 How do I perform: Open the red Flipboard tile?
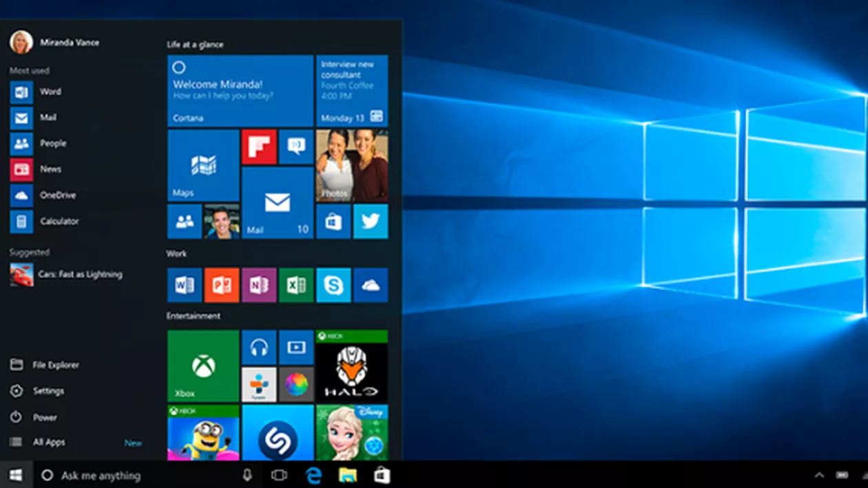tap(259, 147)
